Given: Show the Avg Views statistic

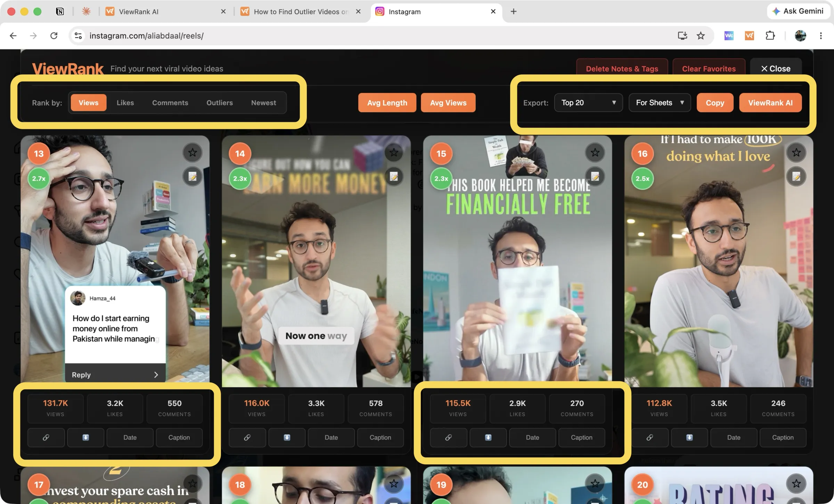Looking at the screenshot, I should pyautogui.click(x=448, y=103).
